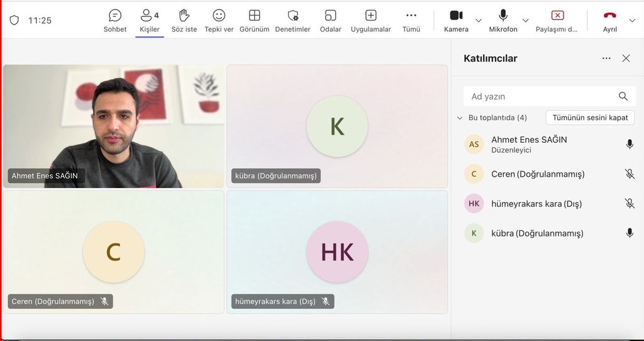Click the Ad yazın search field

(541, 96)
